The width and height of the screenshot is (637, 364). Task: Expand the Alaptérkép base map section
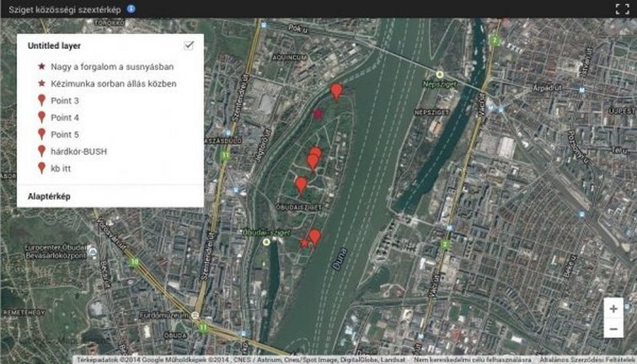point(43,196)
